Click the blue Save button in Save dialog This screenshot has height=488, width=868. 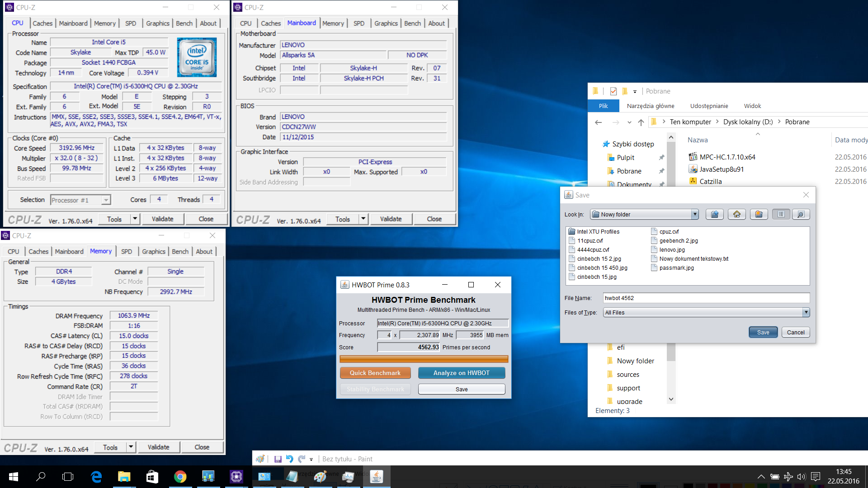[763, 332]
